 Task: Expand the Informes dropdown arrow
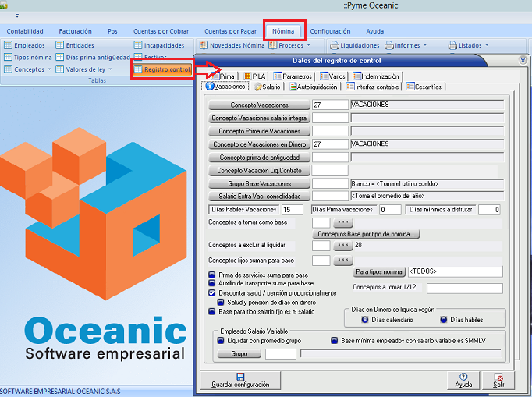425,45
